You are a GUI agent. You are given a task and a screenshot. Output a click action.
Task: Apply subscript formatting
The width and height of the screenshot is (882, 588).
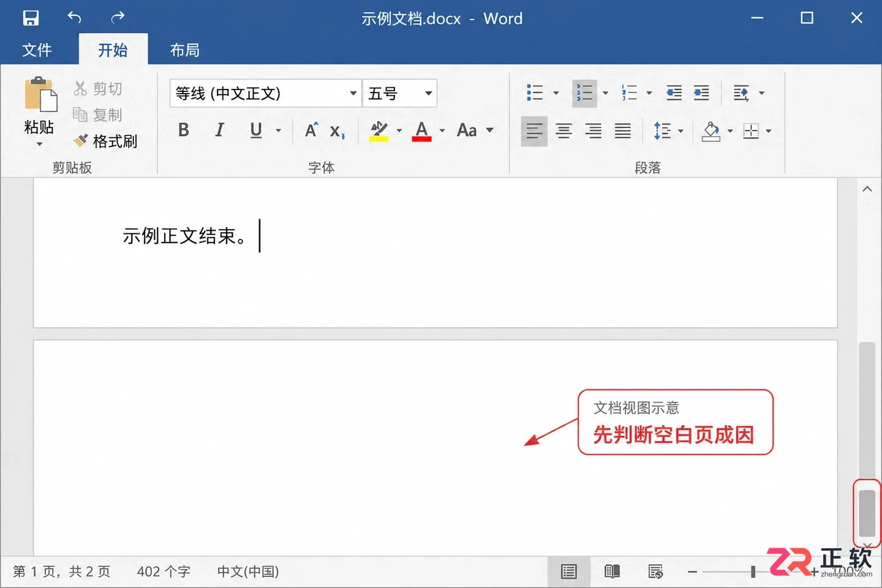337,131
